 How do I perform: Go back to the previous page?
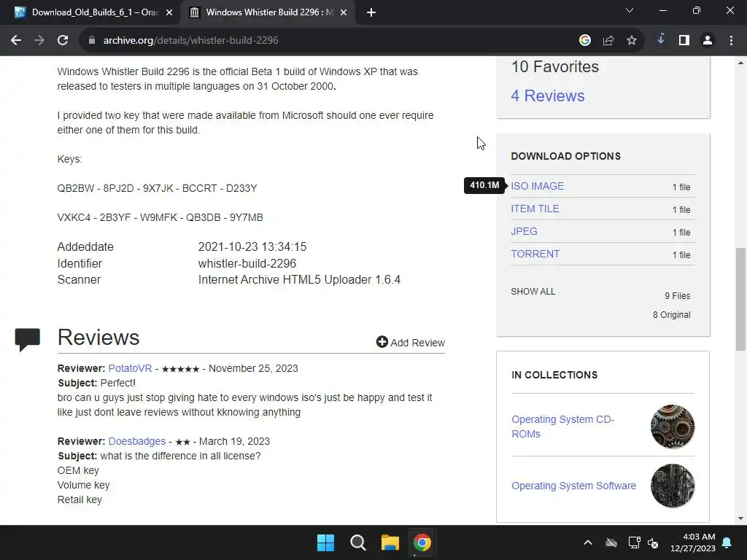16,41
